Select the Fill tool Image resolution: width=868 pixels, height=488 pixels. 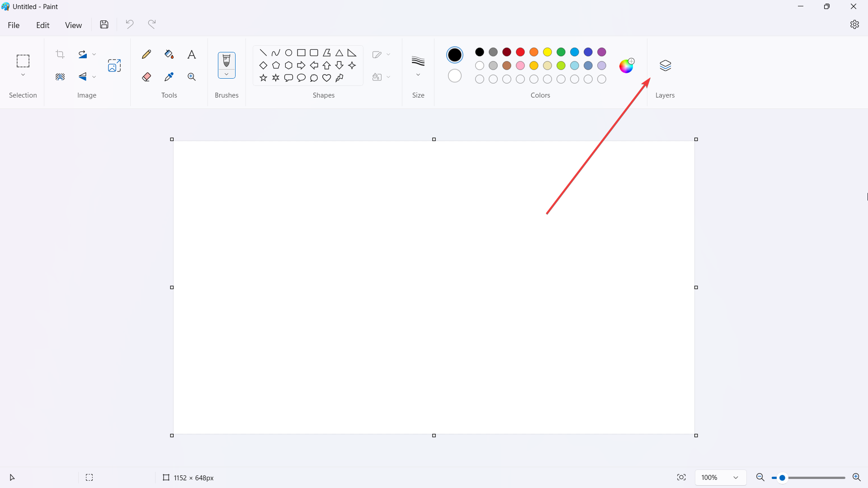click(x=169, y=54)
